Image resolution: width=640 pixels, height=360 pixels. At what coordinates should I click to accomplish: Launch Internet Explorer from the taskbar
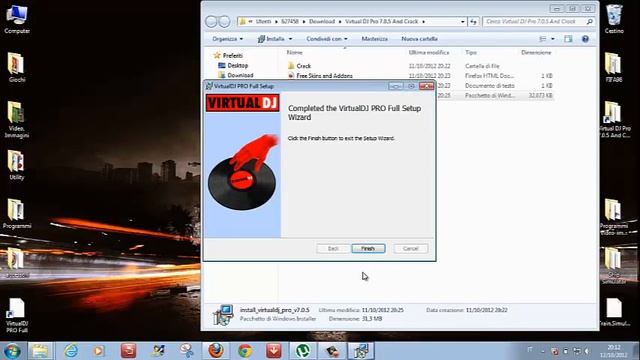click(71, 351)
